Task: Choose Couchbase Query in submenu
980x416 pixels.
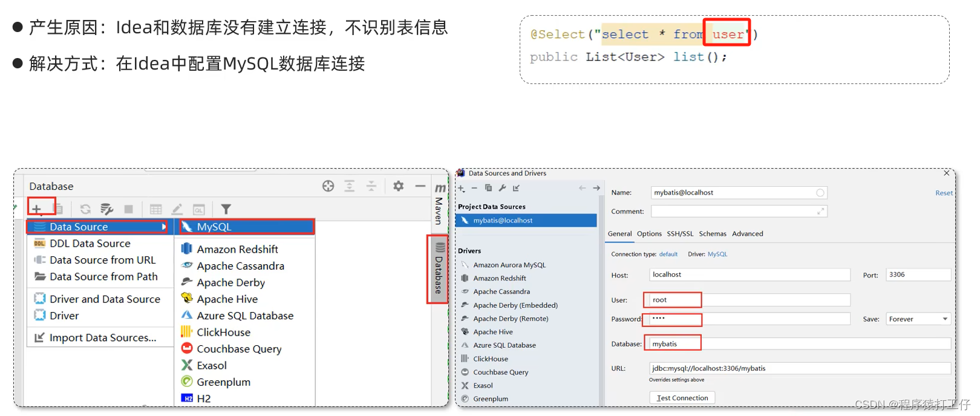Action: coord(246,349)
